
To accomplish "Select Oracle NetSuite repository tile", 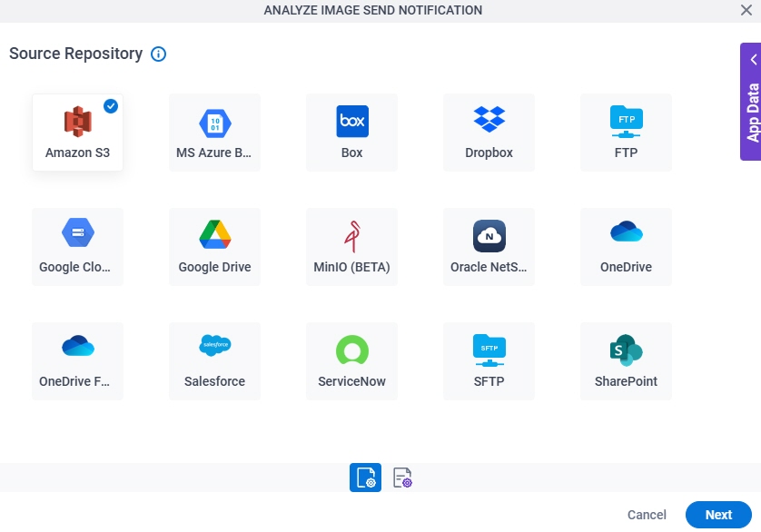I will (489, 247).
